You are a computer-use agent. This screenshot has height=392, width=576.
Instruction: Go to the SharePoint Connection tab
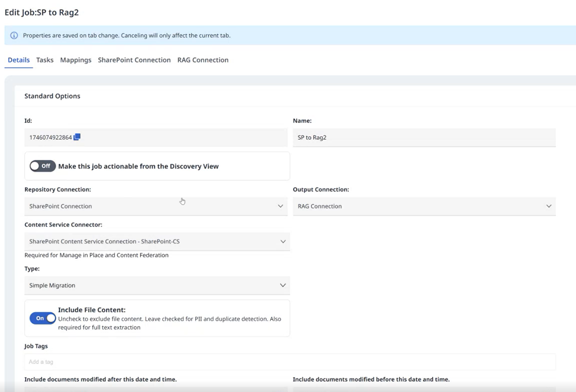(x=134, y=60)
